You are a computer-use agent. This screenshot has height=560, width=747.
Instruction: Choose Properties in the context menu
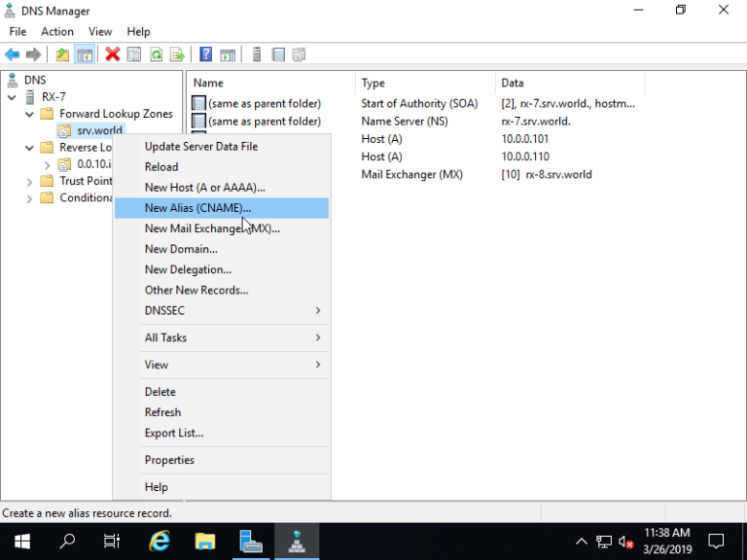click(x=169, y=461)
